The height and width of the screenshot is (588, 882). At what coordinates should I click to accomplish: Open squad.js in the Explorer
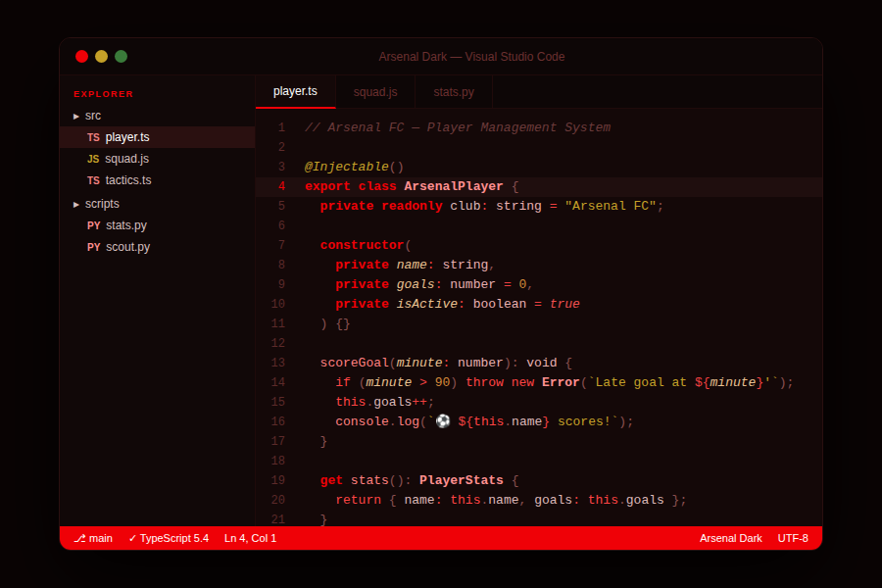(x=157, y=159)
